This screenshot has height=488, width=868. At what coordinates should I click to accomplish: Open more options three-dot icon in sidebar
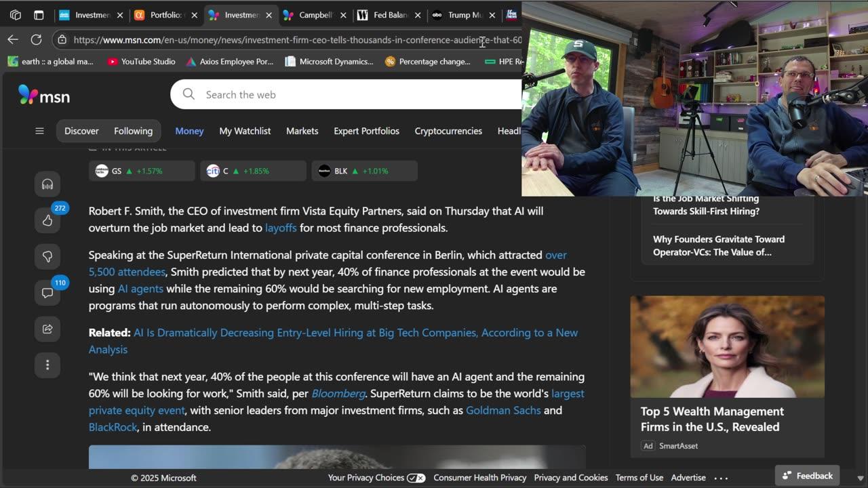coord(47,365)
